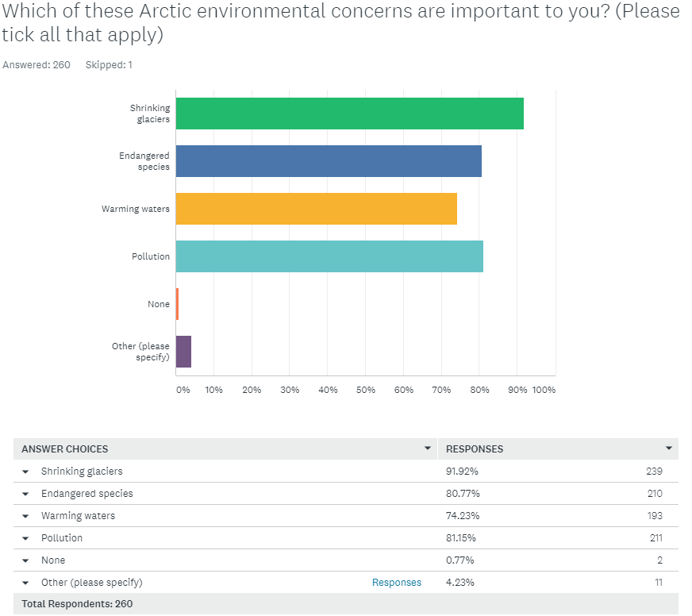Select the orange Warming waters bar
Image resolution: width=692 pixels, height=616 pixels.
pyautogui.click(x=316, y=209)
